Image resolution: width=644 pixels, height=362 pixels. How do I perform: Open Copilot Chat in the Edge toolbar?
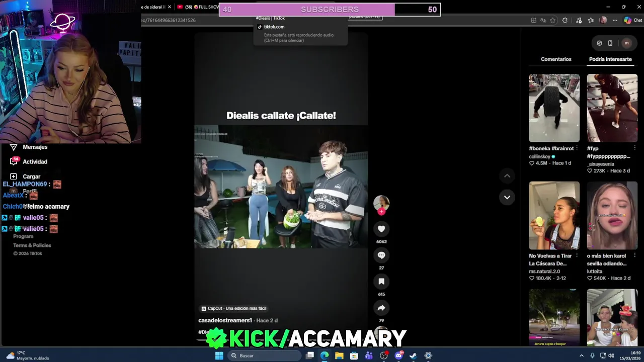pos(633,20)
